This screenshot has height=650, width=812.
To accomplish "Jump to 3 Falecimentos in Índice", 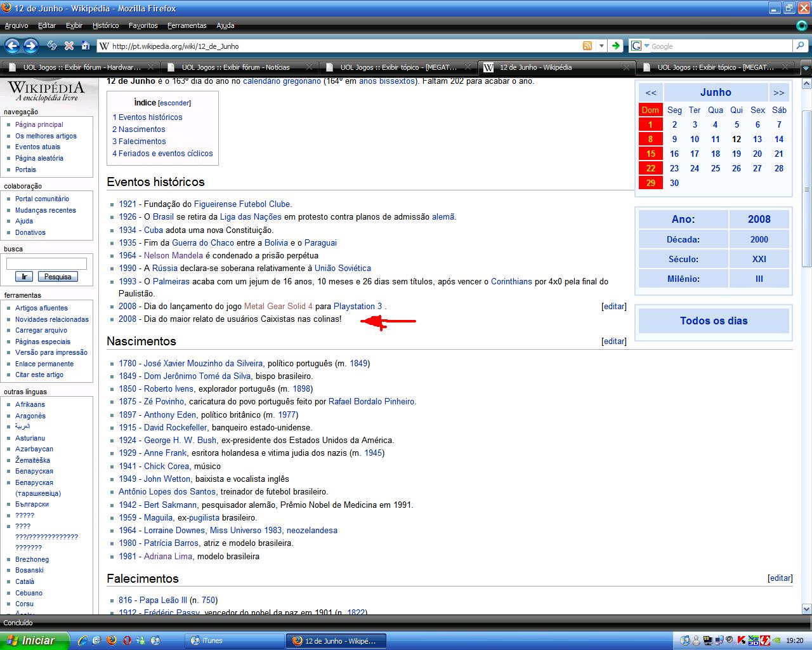I will point(139,141).
